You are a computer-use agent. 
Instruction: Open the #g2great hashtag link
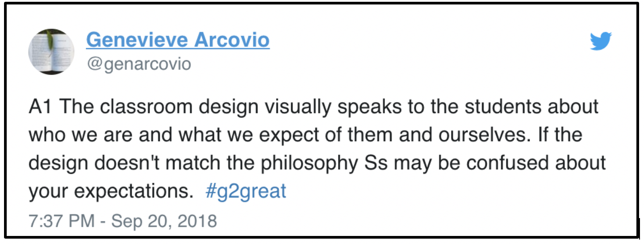point(246,191)
